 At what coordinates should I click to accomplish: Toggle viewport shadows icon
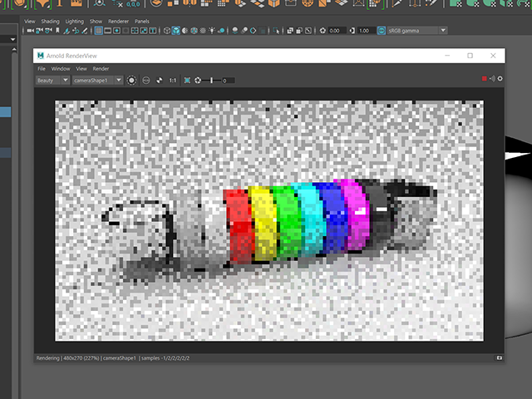pos(221,31)
